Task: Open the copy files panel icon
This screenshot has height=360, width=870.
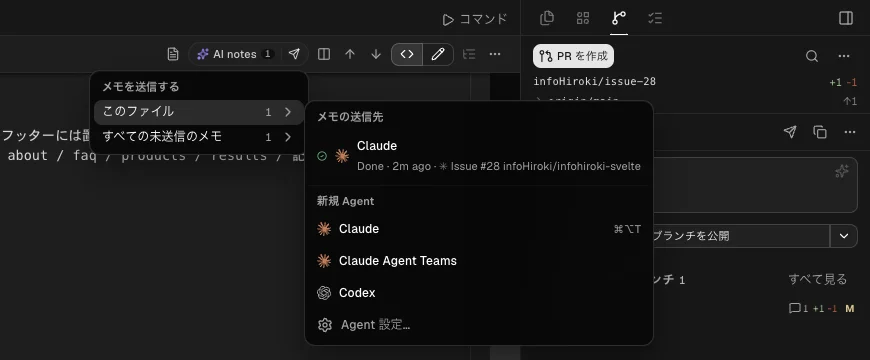Action: [547, 18]
